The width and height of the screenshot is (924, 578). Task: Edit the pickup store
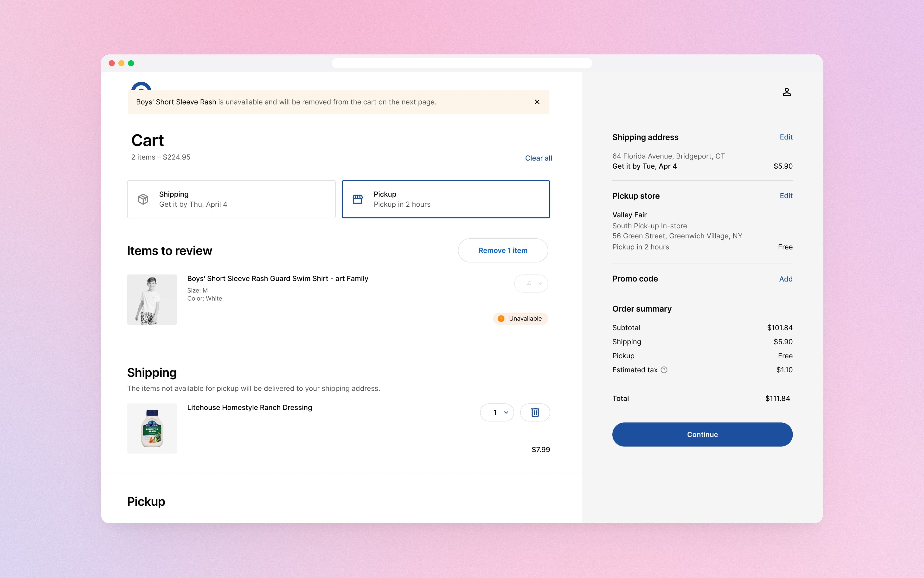[786, 196]
